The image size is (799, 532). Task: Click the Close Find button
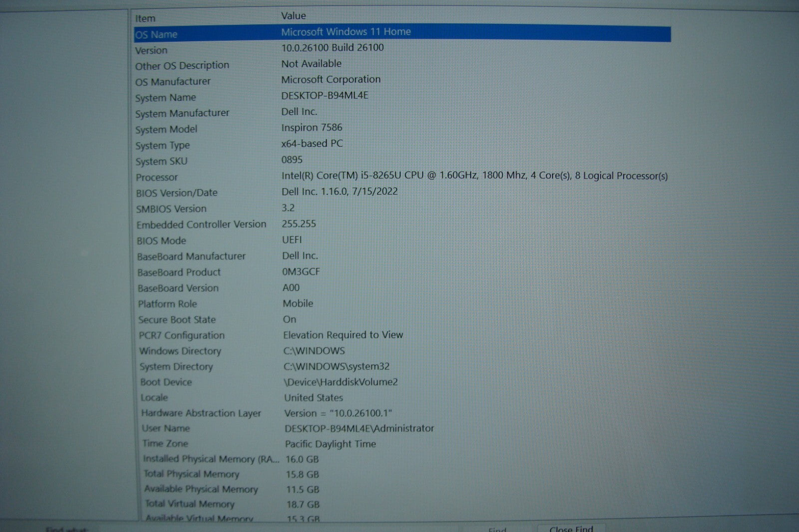coord(571,528)
